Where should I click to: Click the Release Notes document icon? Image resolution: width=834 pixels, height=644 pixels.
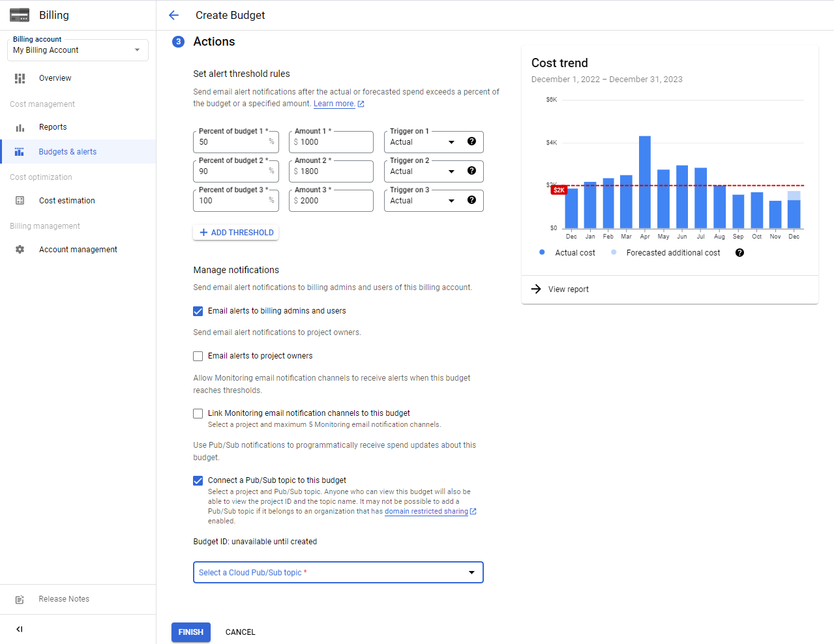point(20,600)
